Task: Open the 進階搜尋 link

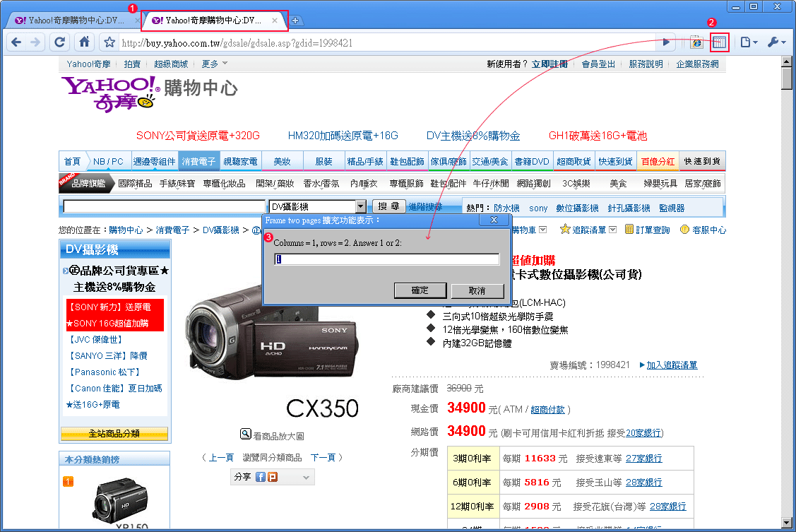Action: pyautogui.click(x=425, y=206)
